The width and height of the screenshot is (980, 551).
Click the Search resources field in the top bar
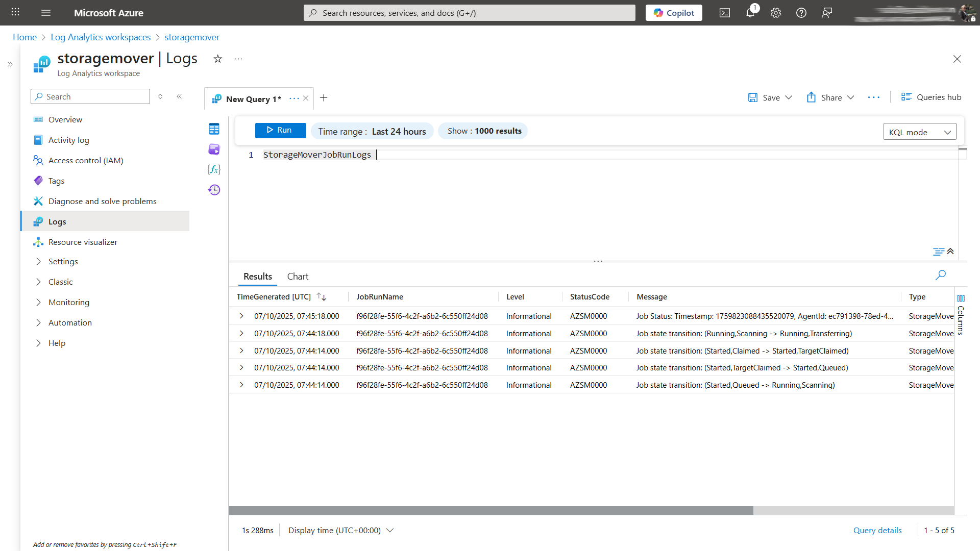click(469, 13)
